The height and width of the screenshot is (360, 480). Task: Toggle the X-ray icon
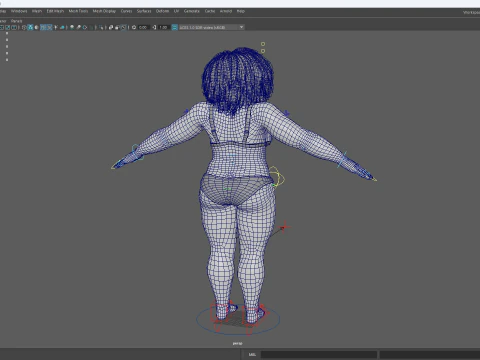click(110, 27)
